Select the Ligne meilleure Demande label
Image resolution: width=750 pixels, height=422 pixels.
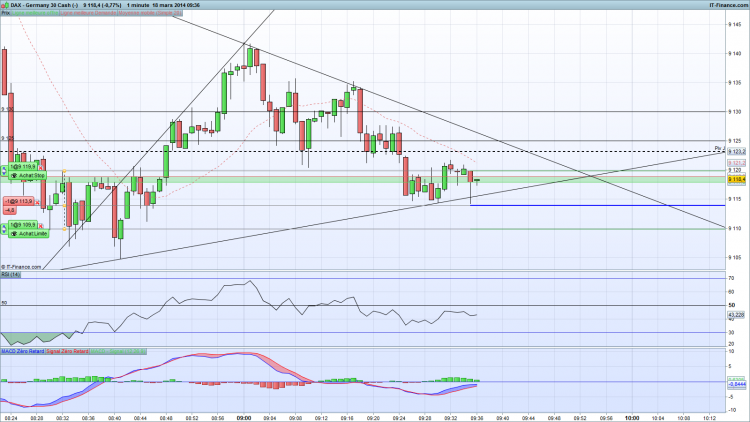click(88, 13)
